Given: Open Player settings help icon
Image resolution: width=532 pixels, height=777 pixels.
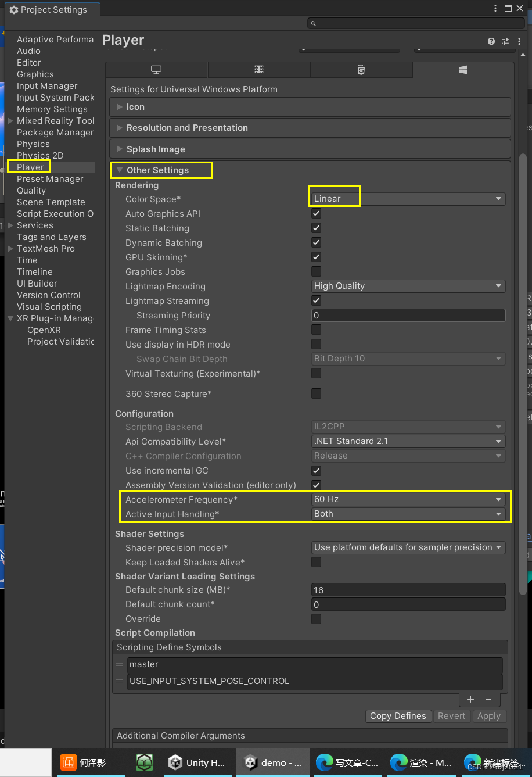Looking at the screenshot, I should [x=491, y=41].
